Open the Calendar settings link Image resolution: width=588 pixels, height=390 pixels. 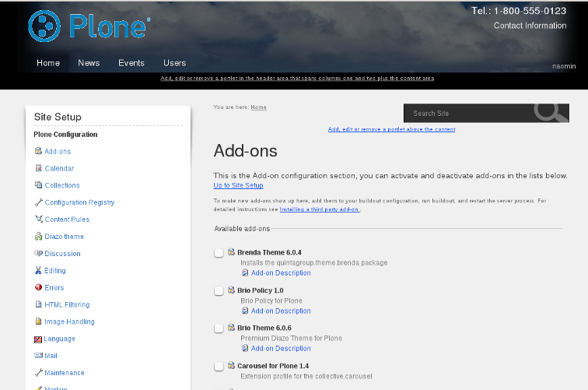(59, 168)
